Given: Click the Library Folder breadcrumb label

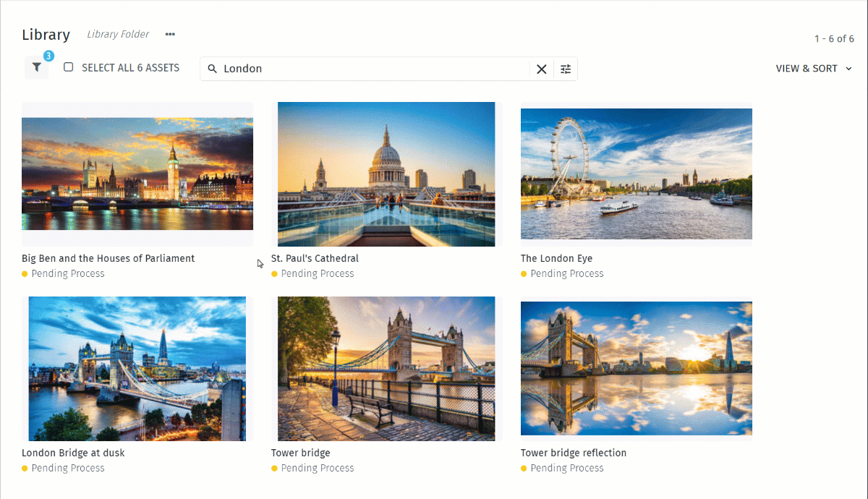Looking at the screenshot, I should pyautogui.click(x=118, y=34).
